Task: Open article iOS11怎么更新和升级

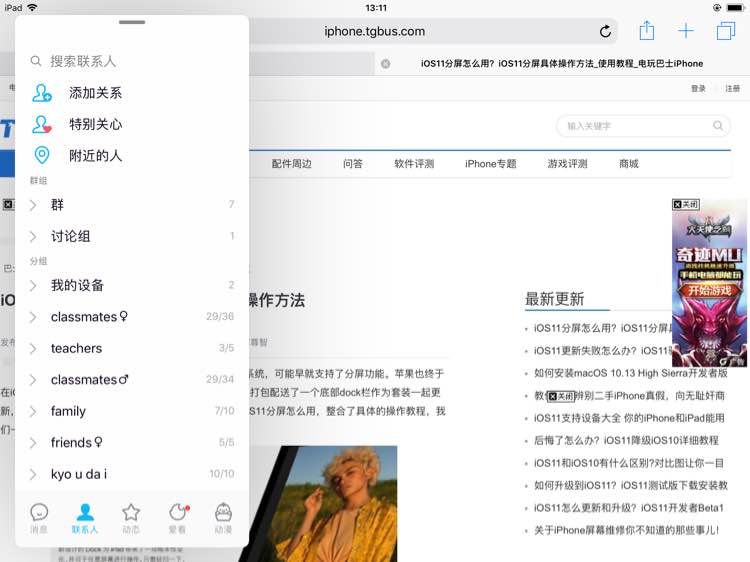Action: 629,508
